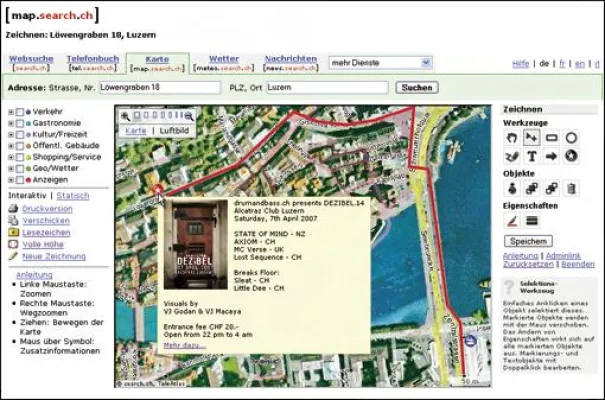The height and width of the screenshot is (400, 605).
Task: Select the second zoom level box
Action: (146, 115)
